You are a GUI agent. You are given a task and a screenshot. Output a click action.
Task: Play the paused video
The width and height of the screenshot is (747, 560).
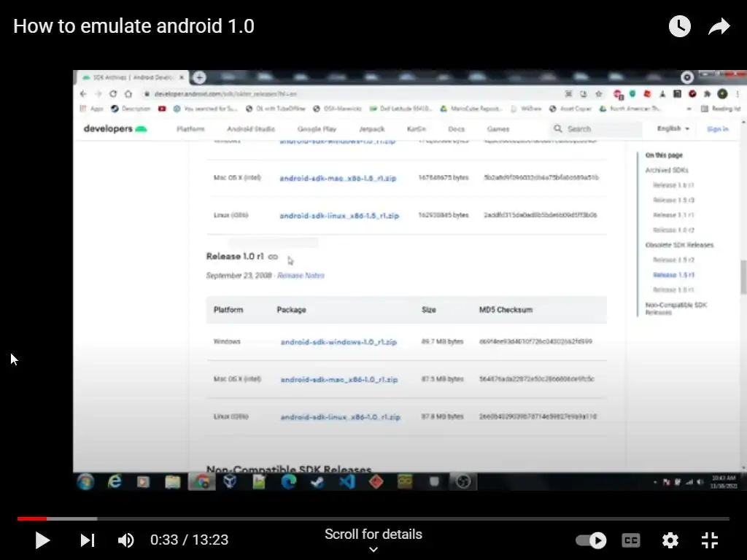pyautogui.click(x=42, y=540)
